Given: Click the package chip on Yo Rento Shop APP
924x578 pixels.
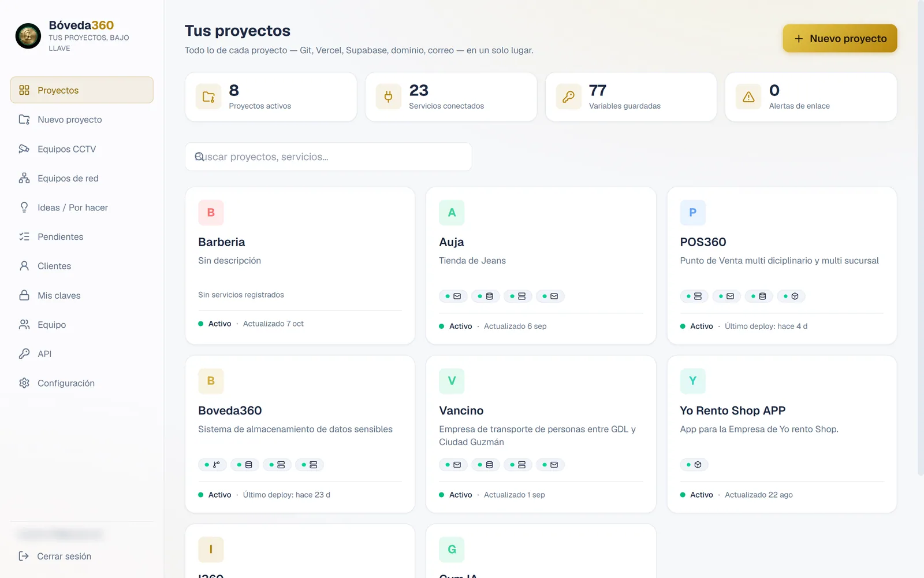Looking at the screenshot, I should coord(694,465).
